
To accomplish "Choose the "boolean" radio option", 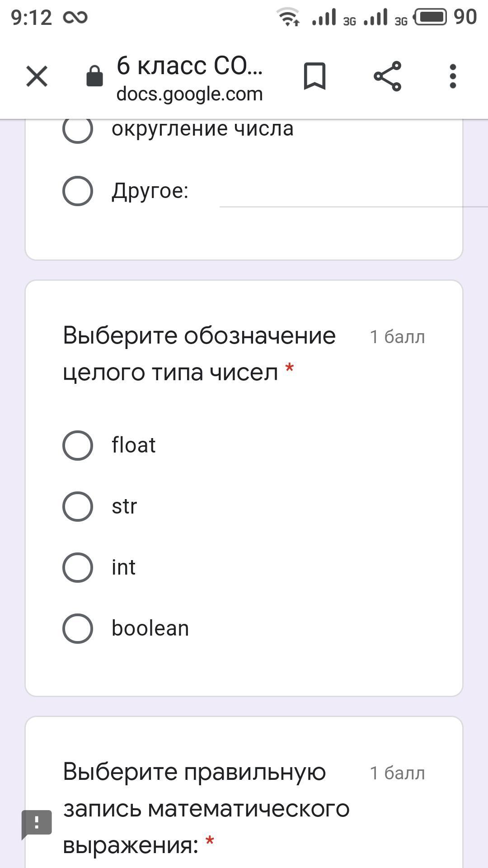I will (78, 628).
